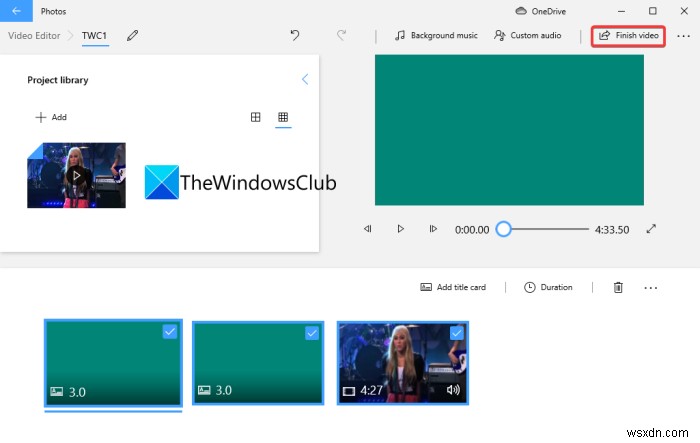
Task: Add title card to storyboard
Action: 453,287
